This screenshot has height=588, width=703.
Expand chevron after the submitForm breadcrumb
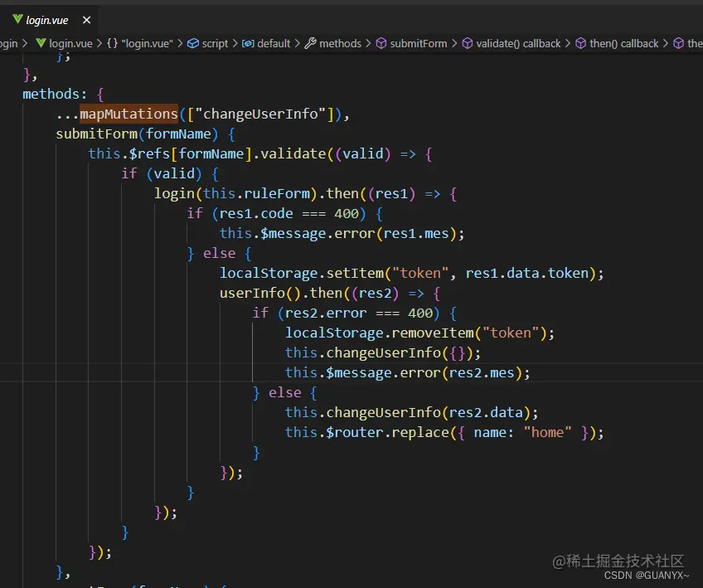[454, 43]
